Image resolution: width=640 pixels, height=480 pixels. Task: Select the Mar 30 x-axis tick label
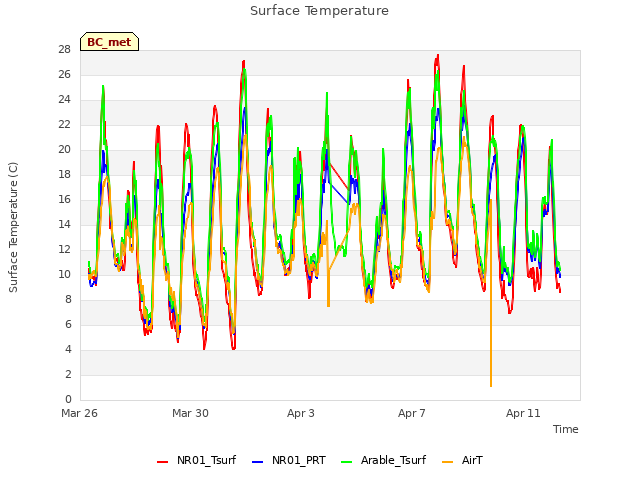(190, 413)
